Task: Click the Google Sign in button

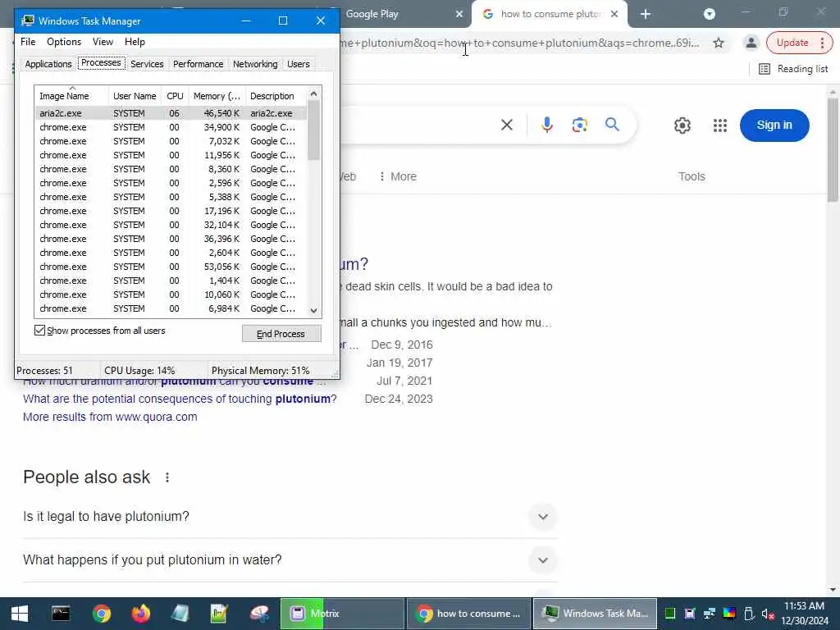Action: (x=774, y=126)
